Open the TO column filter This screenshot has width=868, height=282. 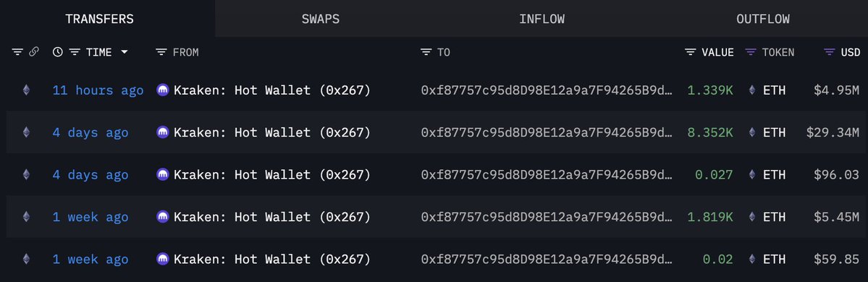426,52
